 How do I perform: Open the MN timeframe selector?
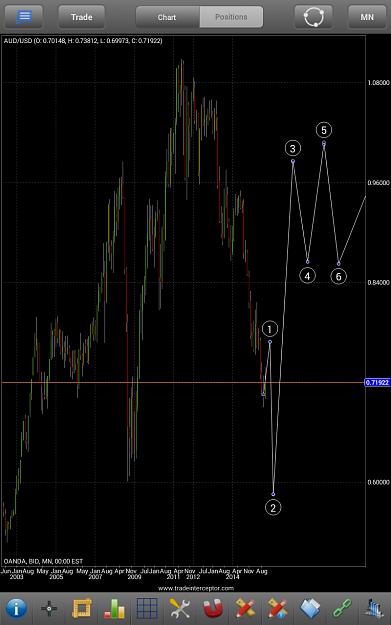[367, 17]
